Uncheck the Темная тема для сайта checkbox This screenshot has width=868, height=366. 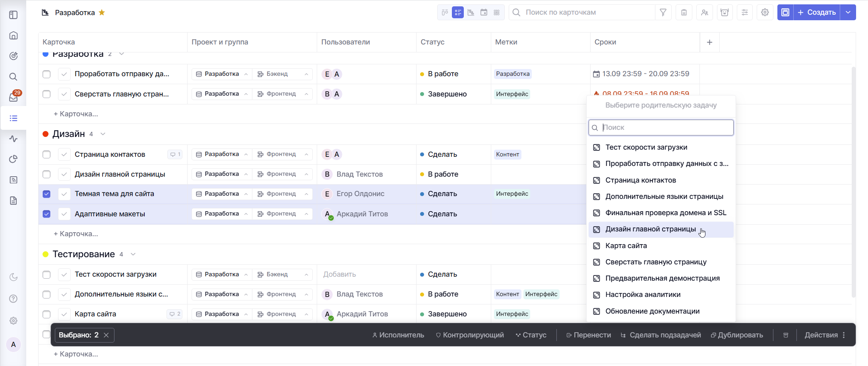coord(46,194)
